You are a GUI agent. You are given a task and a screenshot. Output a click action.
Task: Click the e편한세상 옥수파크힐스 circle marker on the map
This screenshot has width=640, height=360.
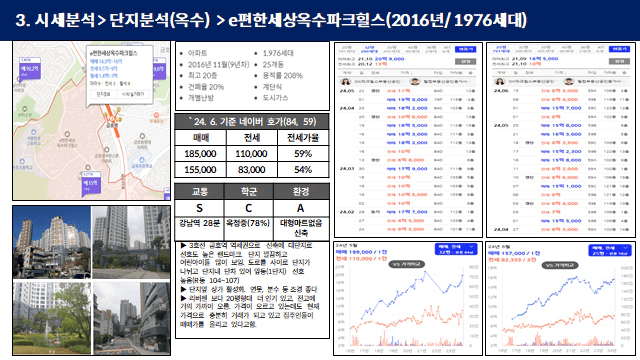67,134
